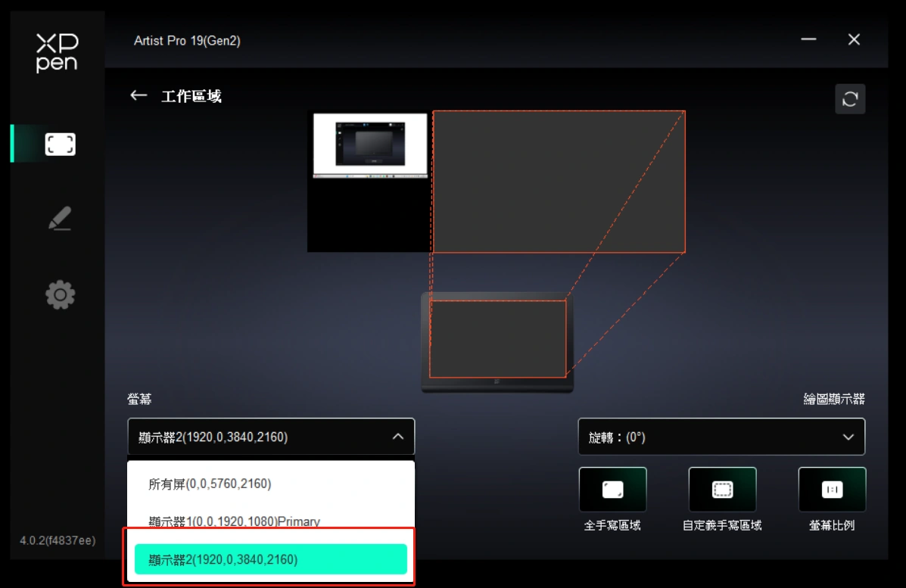
Task: Click the monitor 1 preview thumbnail
Action: click(370, 145)
